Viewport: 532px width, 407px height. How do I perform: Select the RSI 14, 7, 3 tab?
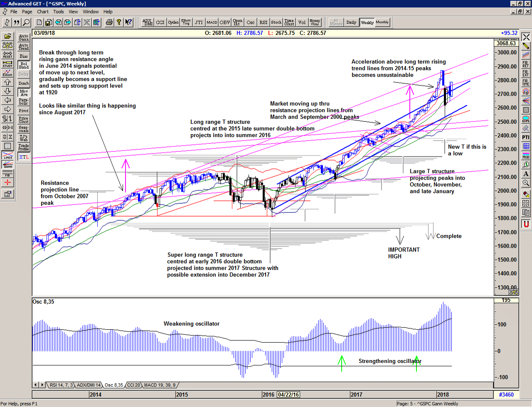pos(61,385)
